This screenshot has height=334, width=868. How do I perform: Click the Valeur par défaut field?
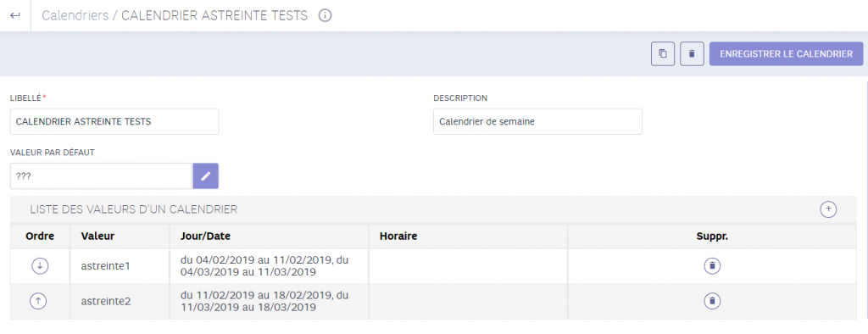point(102,176)
